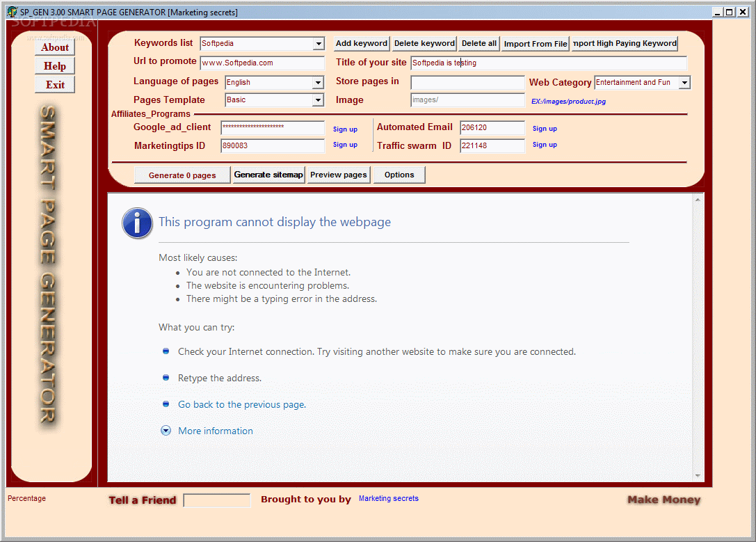The width and height of the screenshot is (756, 542).
Task: Focus the Url to promote field
Action: pyautogui.click(x=262, y=63)
